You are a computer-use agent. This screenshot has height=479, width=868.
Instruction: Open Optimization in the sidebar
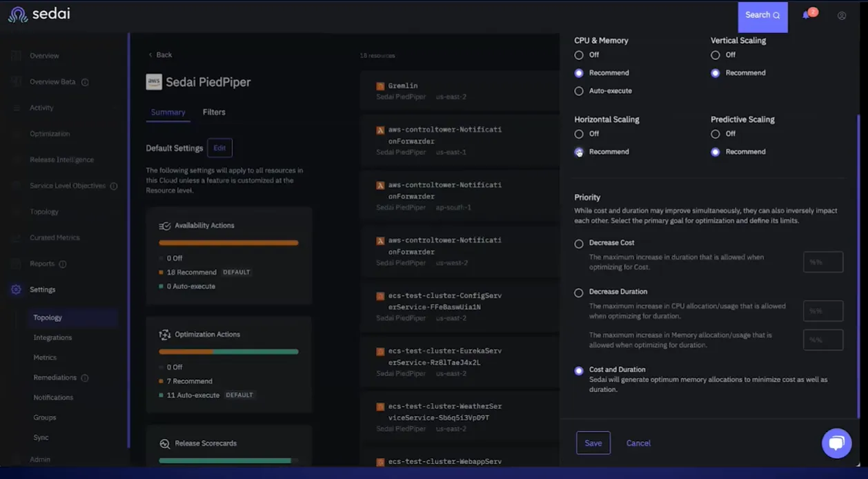click(x=50, y=134)
